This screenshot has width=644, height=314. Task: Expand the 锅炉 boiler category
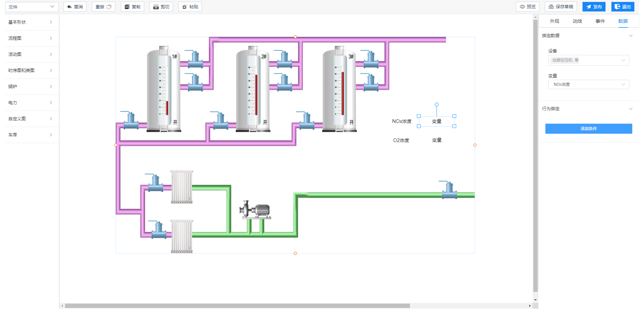click(x=31, y=86)
